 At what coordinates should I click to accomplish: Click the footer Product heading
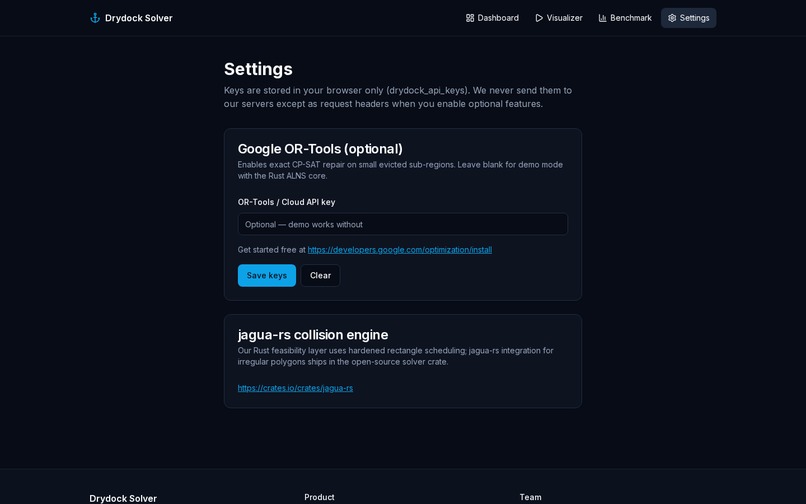[x=319, y=497]
